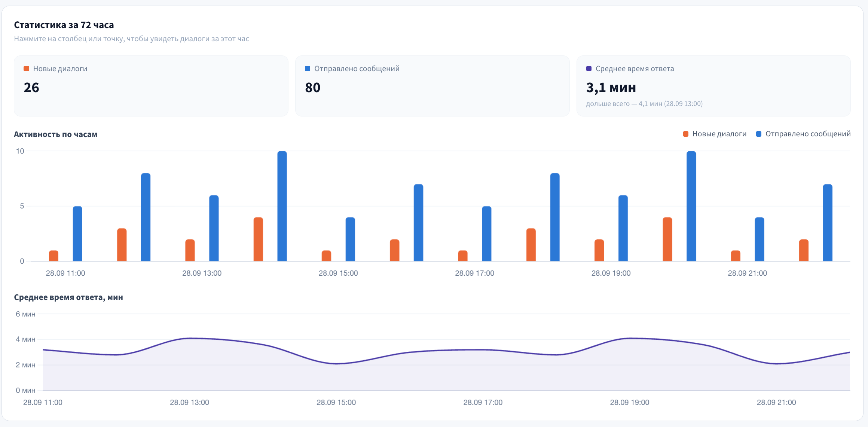
Task: Click the blue messages bar at 28.09 15:00
Action: pos(350,239)
